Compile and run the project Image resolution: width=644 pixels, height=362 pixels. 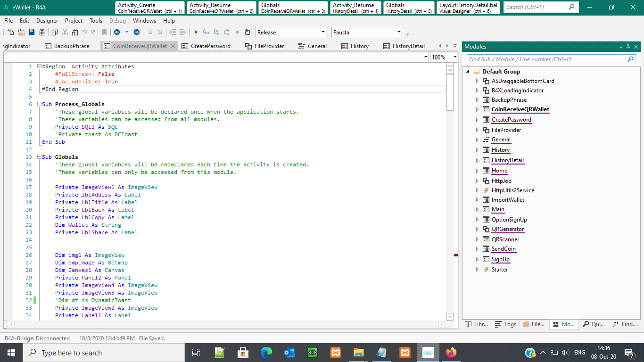tap(195, 32)
